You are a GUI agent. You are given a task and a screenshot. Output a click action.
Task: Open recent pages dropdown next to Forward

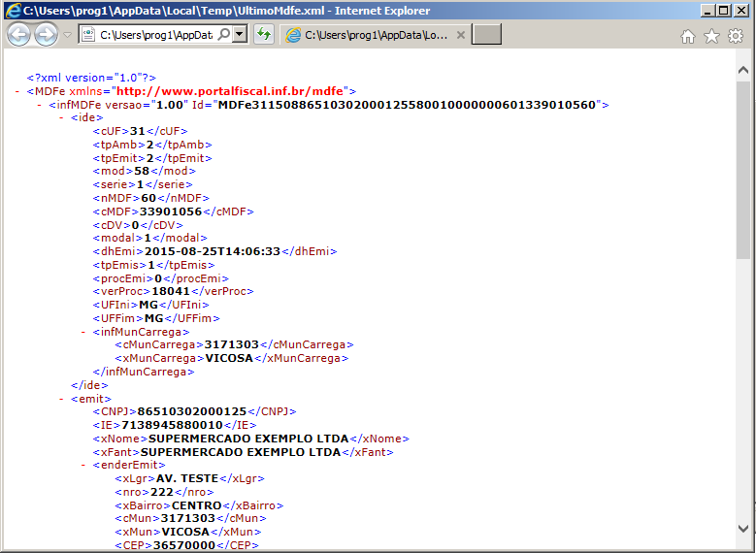click(x=67, y=35)
